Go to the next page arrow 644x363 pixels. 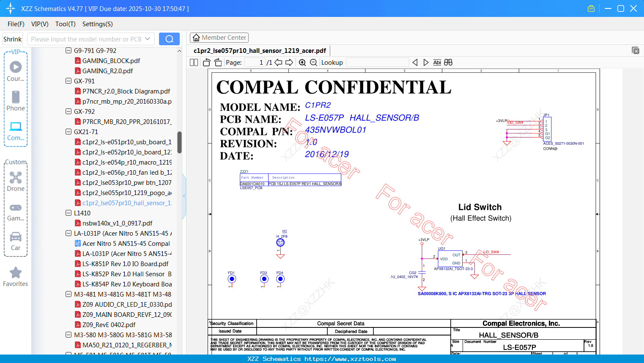289,63
